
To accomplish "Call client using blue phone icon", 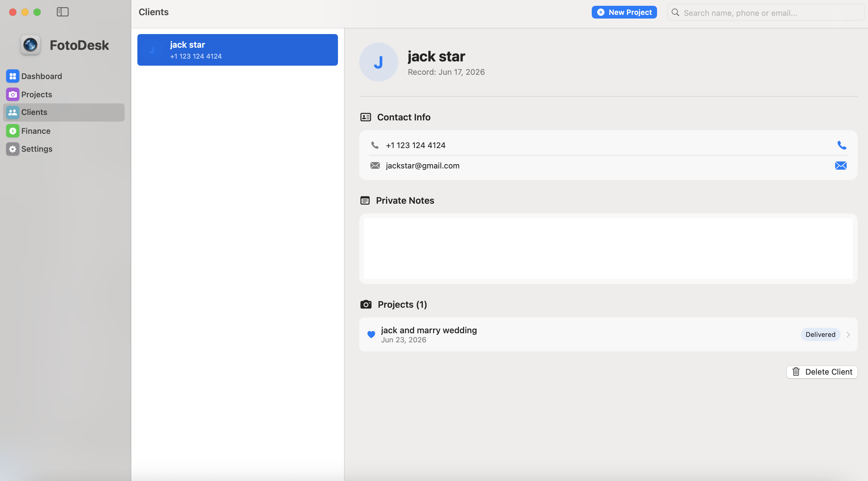I will click(842, 145).
